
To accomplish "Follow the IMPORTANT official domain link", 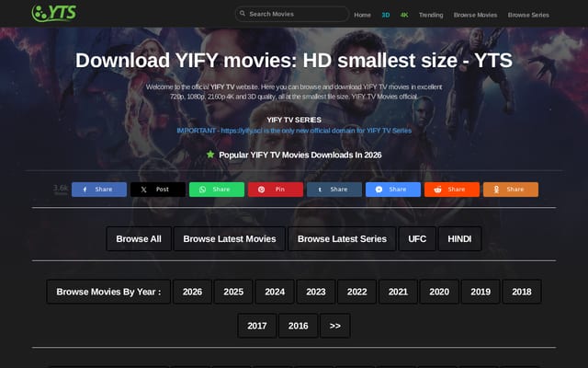I will (294, 131).
